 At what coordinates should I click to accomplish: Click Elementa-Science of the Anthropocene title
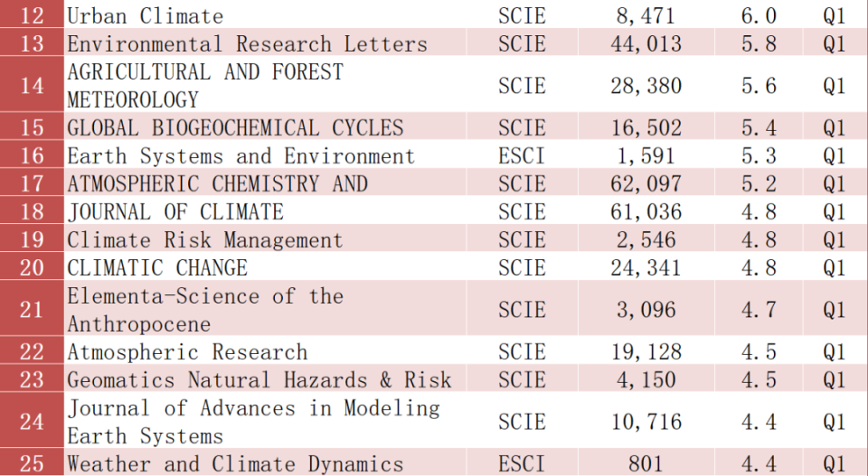tap(205, 310)
